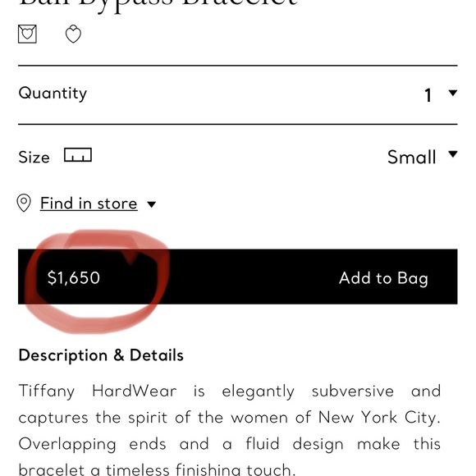The width and height of the screenshot is (476, 476).
Task: Click the Quantity row label
Action: [x=53, y=94]
